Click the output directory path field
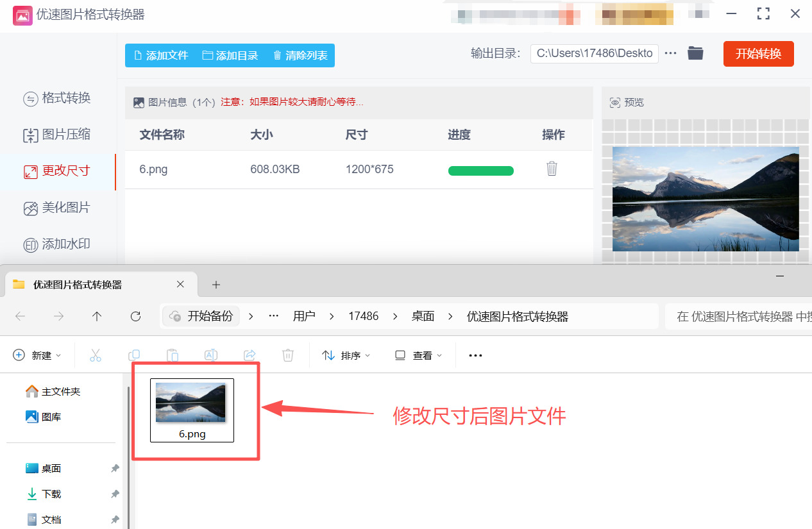 coord(595,54)
